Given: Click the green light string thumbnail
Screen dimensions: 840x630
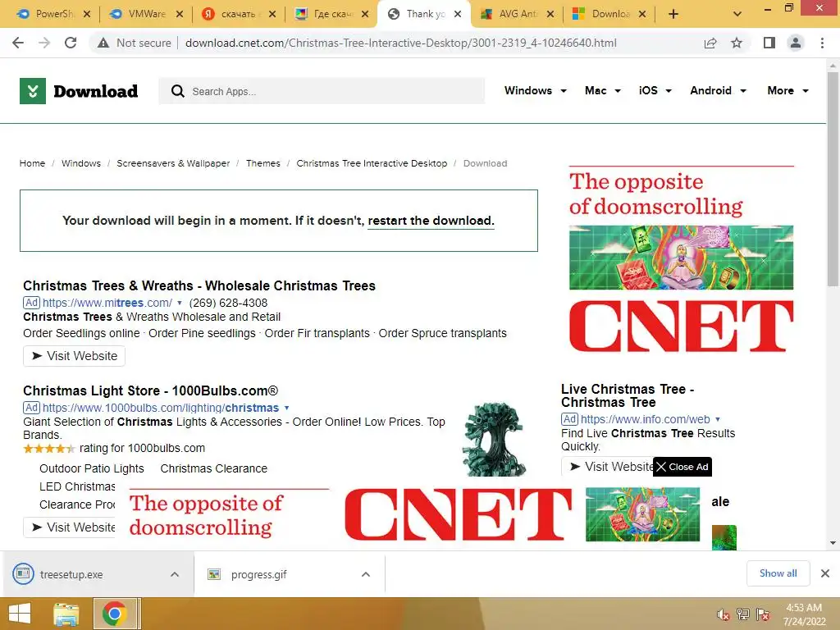Looking at the screenshot, I should pos(494,440).
